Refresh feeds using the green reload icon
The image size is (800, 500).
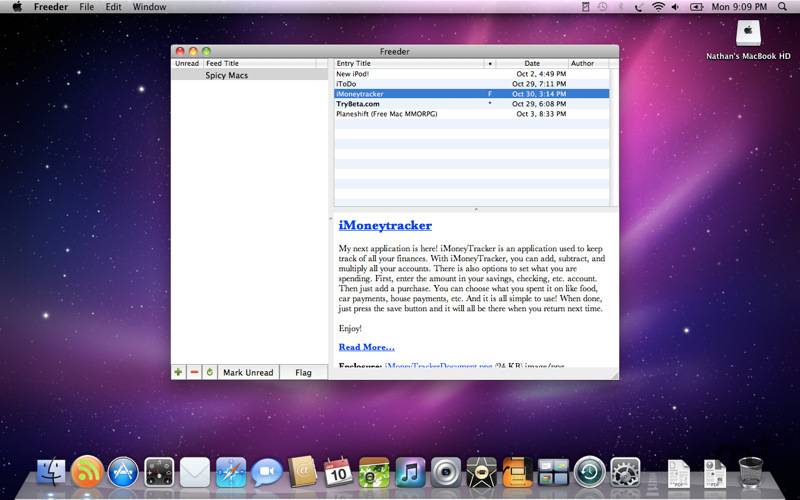tap(210, 372)
